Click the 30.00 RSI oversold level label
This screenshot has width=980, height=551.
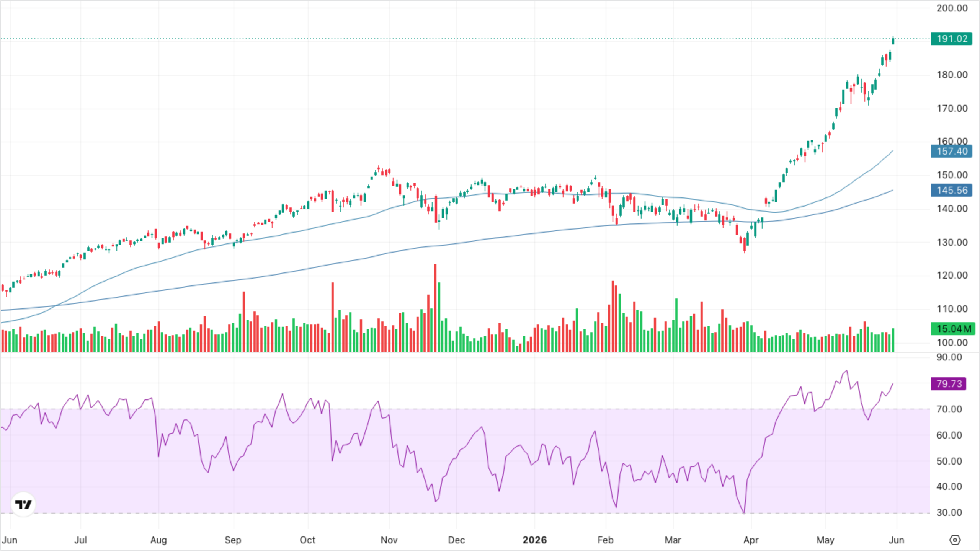(949, 512)
